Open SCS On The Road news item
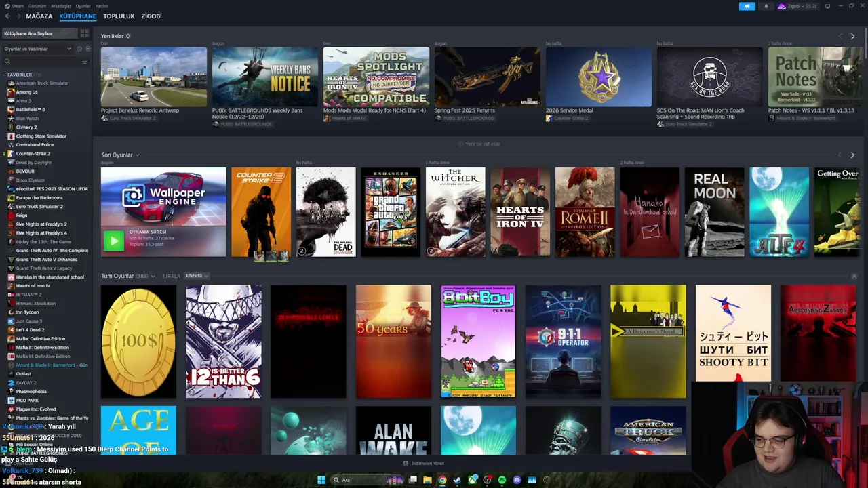The height and width of the screenshot is (488, 868). pyautogui.click(x=710, y=77)
